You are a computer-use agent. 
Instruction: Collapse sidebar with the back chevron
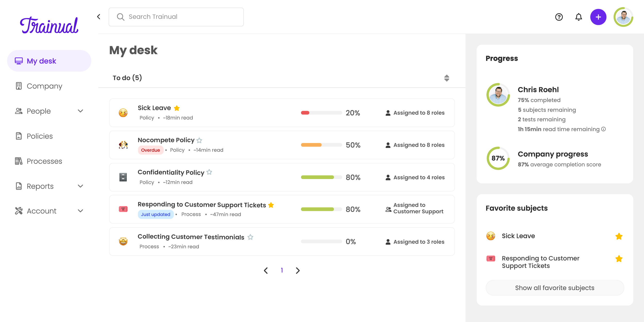(x=99, y=17)
